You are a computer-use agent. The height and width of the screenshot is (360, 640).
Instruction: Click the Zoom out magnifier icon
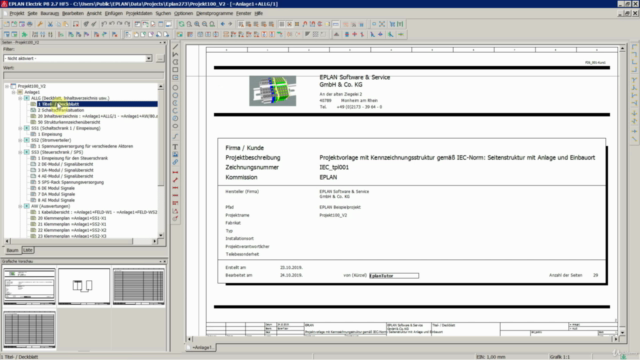[204, 24]
